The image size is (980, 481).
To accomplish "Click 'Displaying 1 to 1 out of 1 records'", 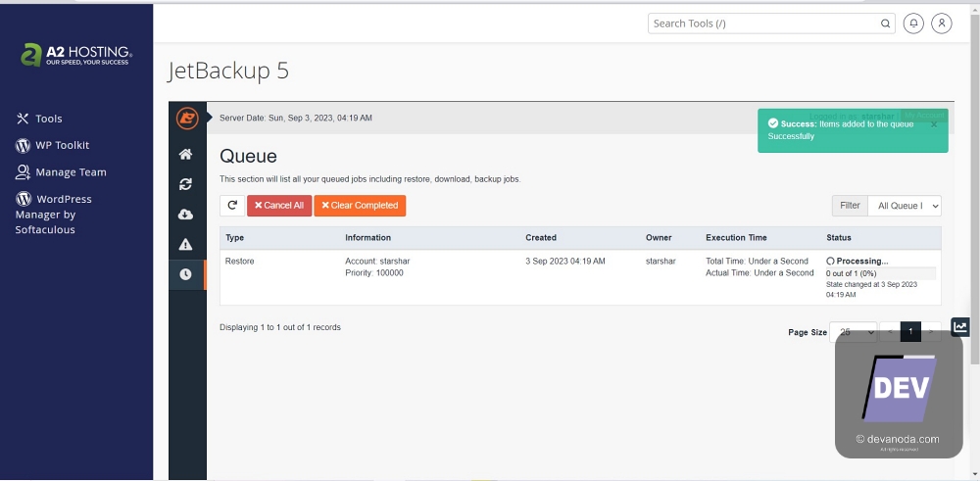I will coord(280,327).
